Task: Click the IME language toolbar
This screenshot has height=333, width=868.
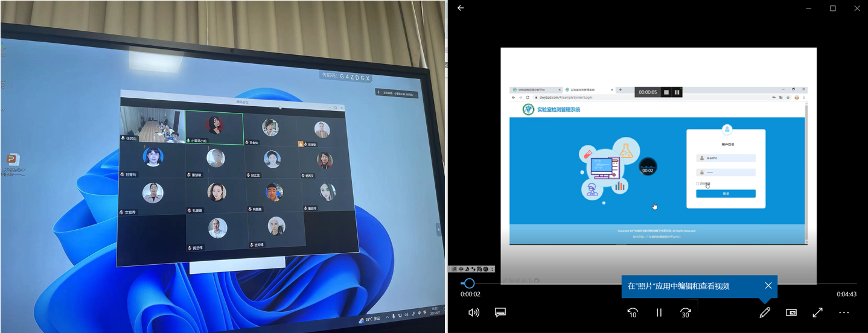Action: (471, 269)
